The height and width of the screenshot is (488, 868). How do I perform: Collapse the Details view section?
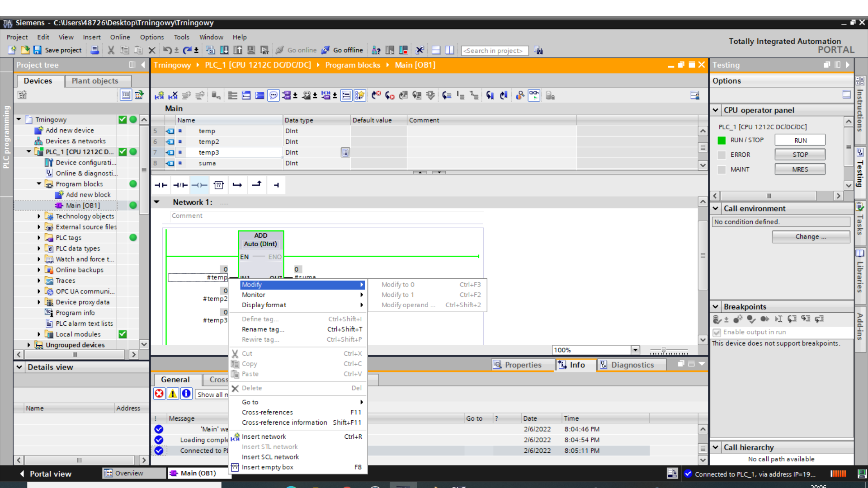point(19,367)
